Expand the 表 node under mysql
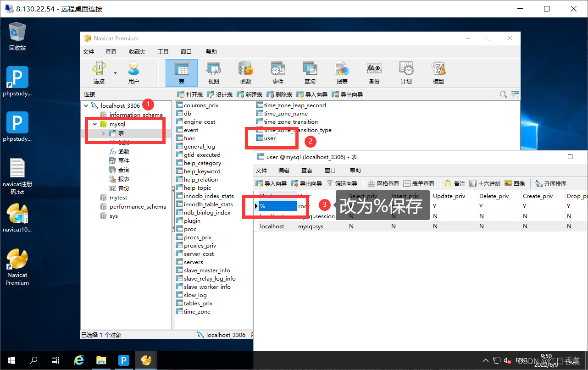Screen dimensions: 588x370 click(x=104, y=133)
